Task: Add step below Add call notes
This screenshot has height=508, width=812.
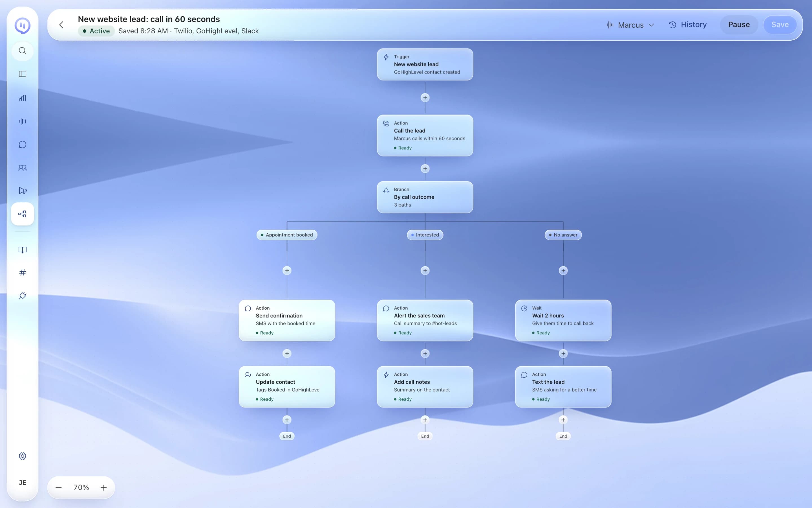Action: (x=425, y=420)
